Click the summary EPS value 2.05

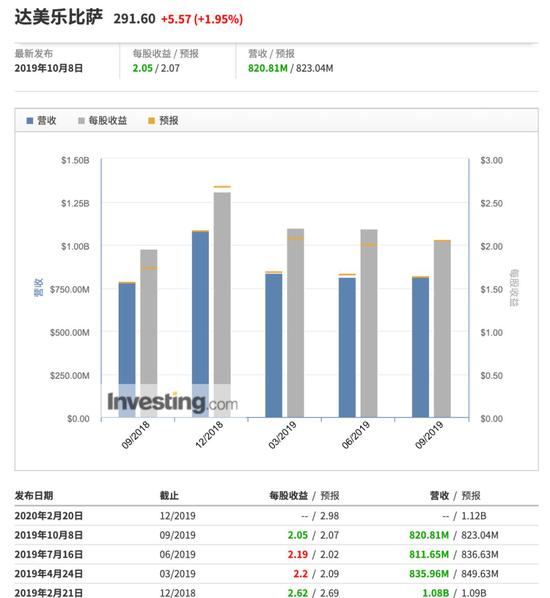(x=143, y=68)
